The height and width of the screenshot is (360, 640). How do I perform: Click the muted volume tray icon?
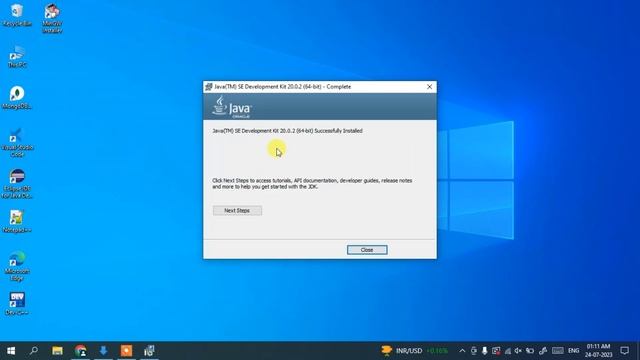click(x=518, y=351)
